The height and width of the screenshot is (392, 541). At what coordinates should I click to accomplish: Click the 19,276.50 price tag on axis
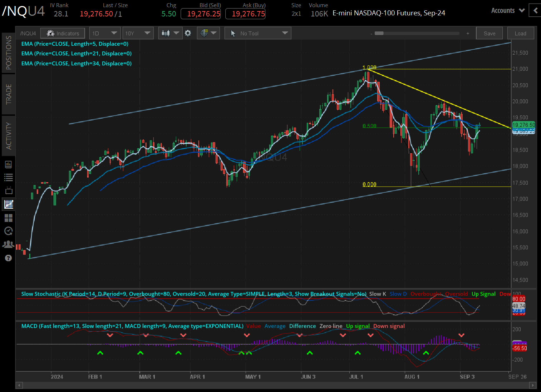[523, 125]
